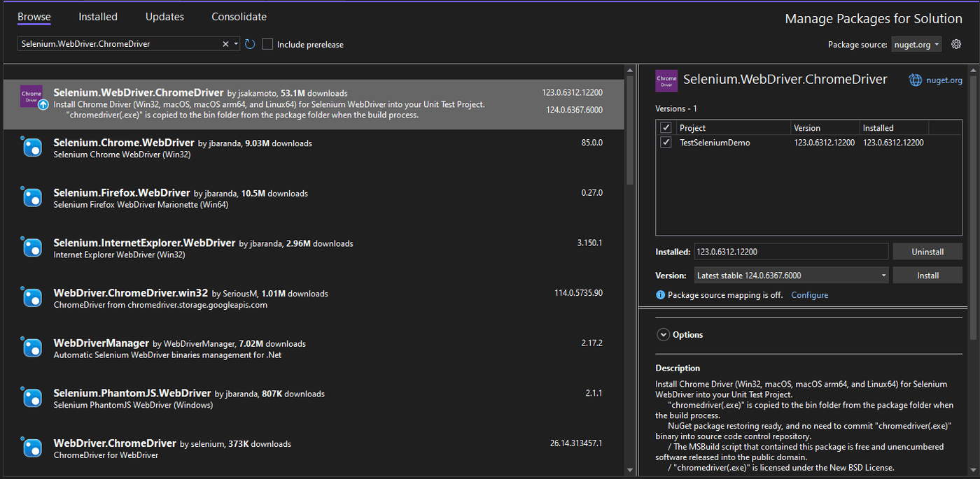
Task: Click the package list vertical scrollbar
Action: pos(629,269)
